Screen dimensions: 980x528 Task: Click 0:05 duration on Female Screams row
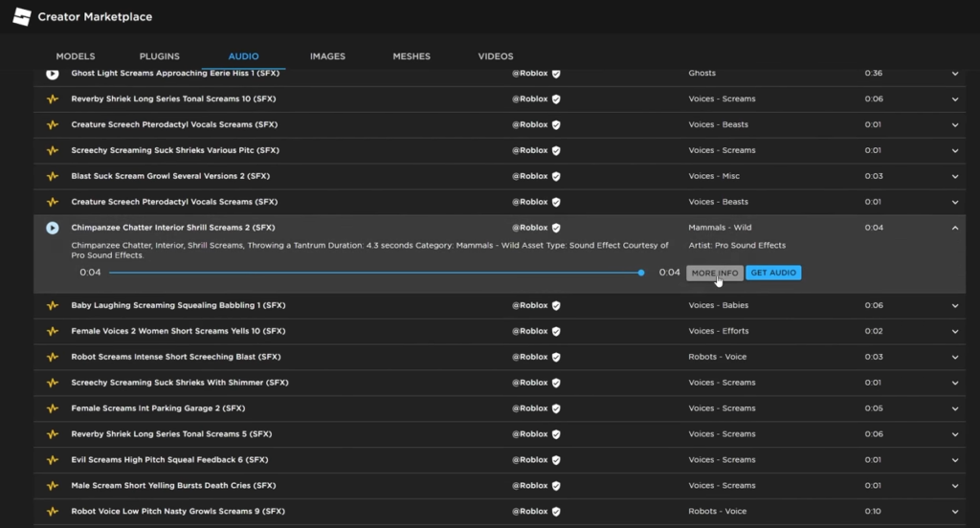(x=873, y=408)
